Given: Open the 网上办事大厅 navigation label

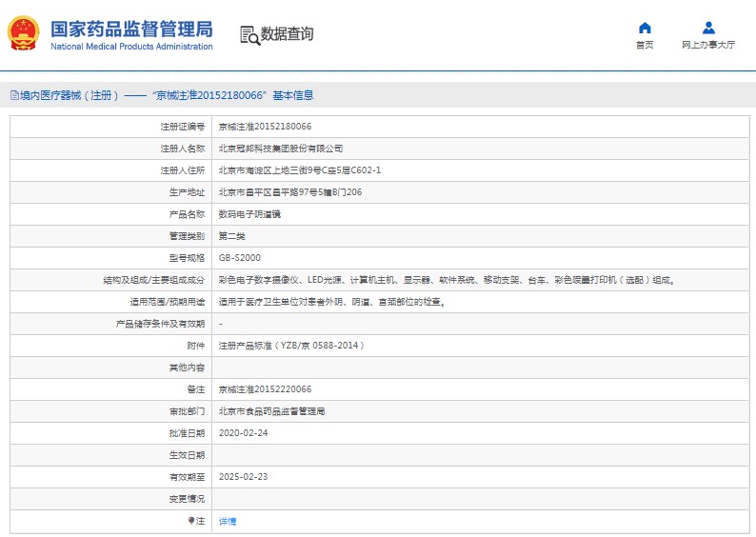Looking at the screenshot, I should pyautogui.click(x=707, y=45).
